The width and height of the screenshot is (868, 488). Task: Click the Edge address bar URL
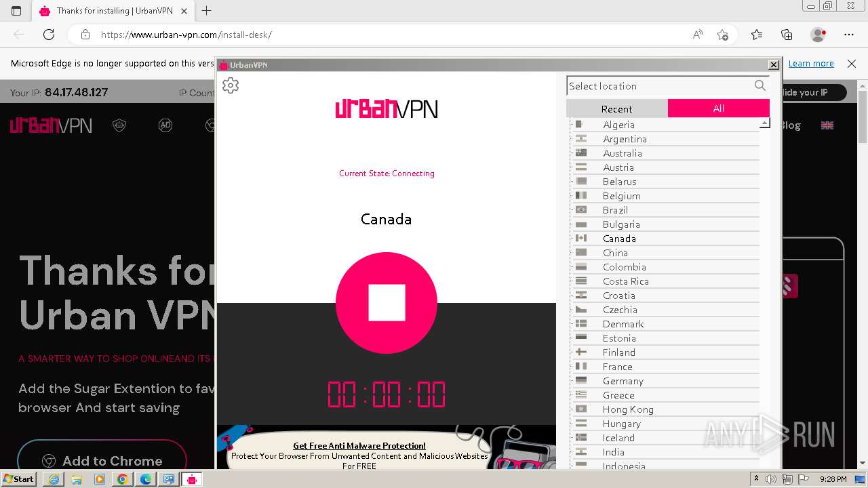186,35
